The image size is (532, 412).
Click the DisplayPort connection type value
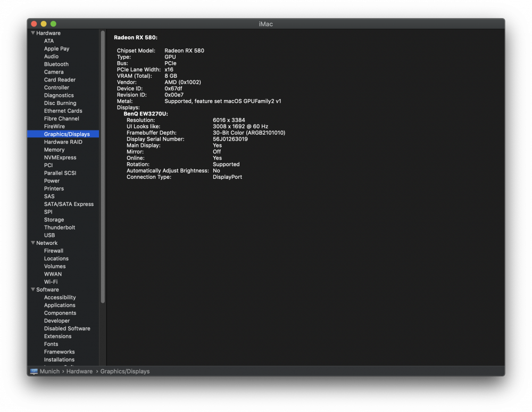227,177
